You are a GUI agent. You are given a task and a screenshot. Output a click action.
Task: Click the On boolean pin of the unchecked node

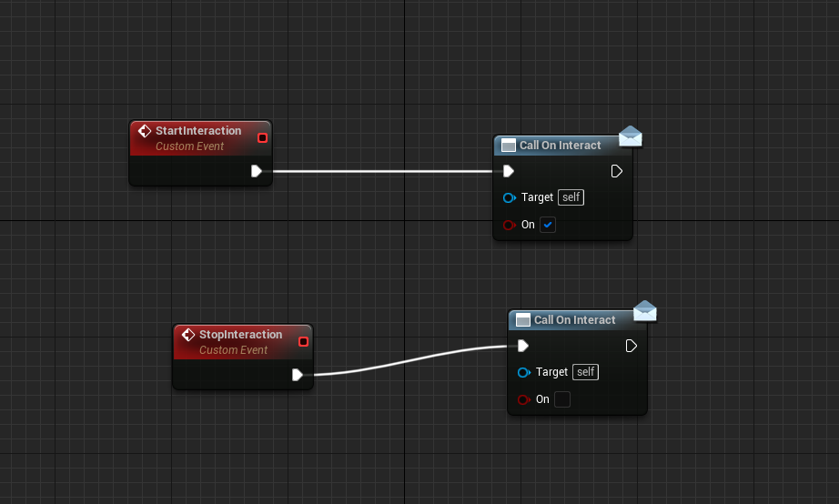(524, 399)
